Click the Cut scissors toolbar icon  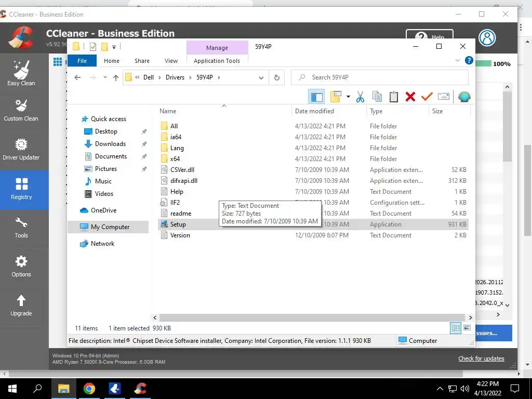tap(360, 97)
